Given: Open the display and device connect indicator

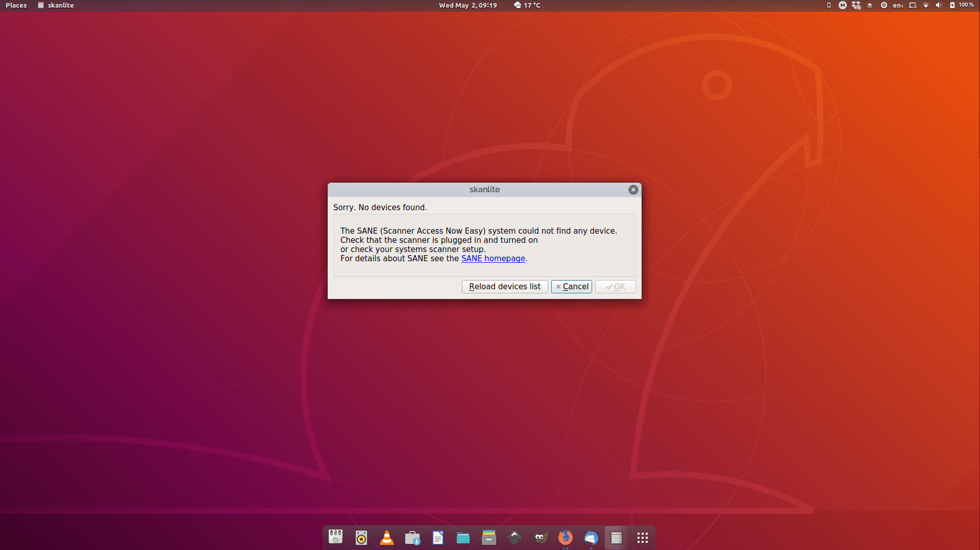Looking at the screenshot, I should pyautogui.click(x=913, y=6).
